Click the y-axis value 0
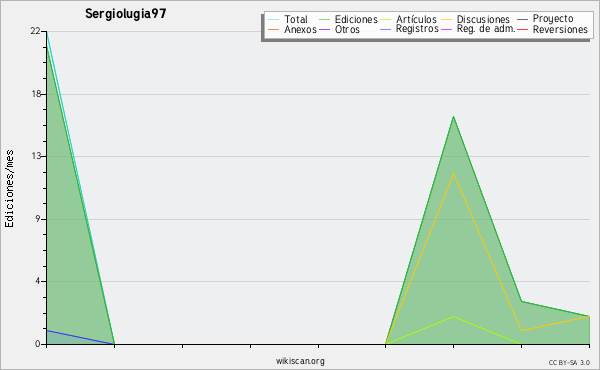Image resolution: width=600 pixels, height=370 pixels. point(38,344)
